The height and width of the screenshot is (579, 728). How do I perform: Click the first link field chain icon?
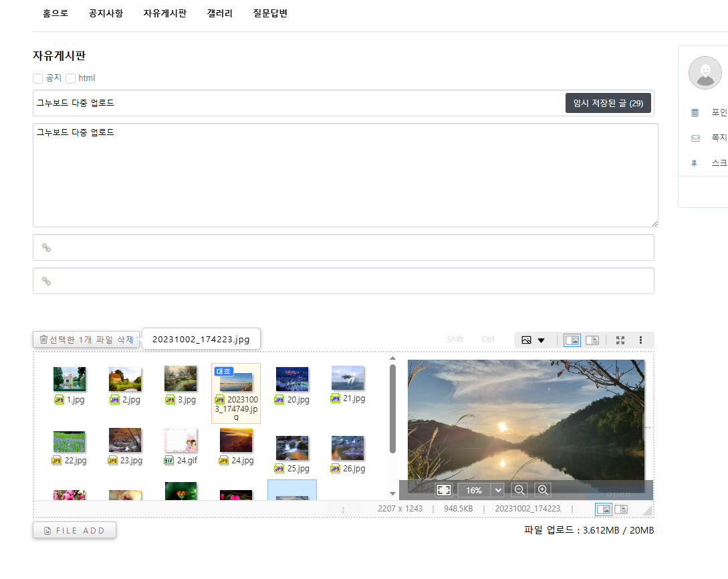[x=47, y=247]
